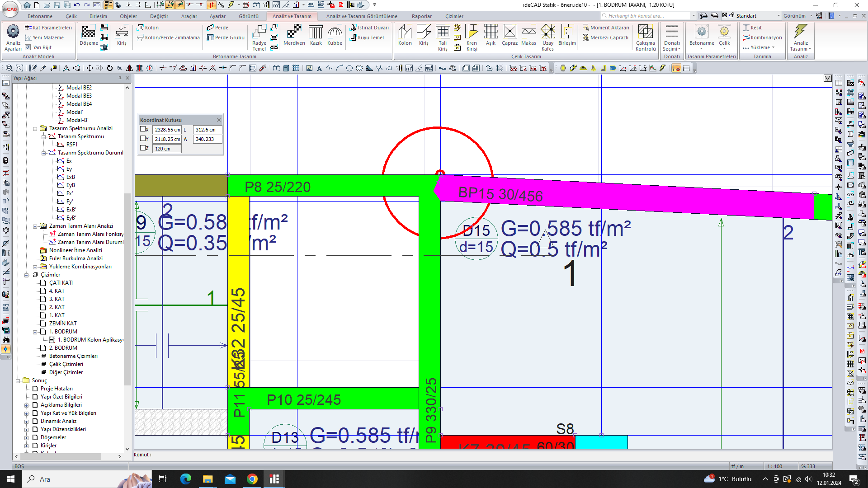The width and height of the screenshot is (868, 488).
Task: Collapse the Tasarım Spektrumu Analizi node
Action: coord(35,128)
